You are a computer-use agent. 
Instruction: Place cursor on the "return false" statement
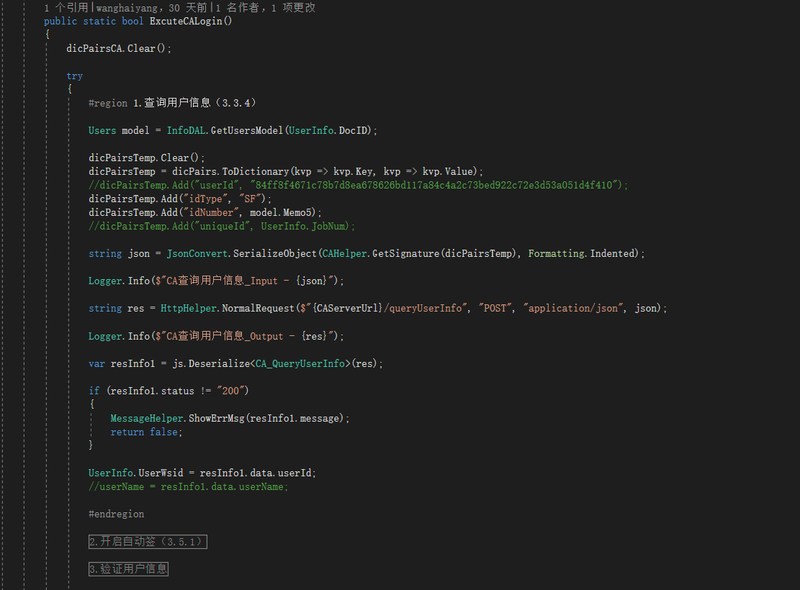146,432
